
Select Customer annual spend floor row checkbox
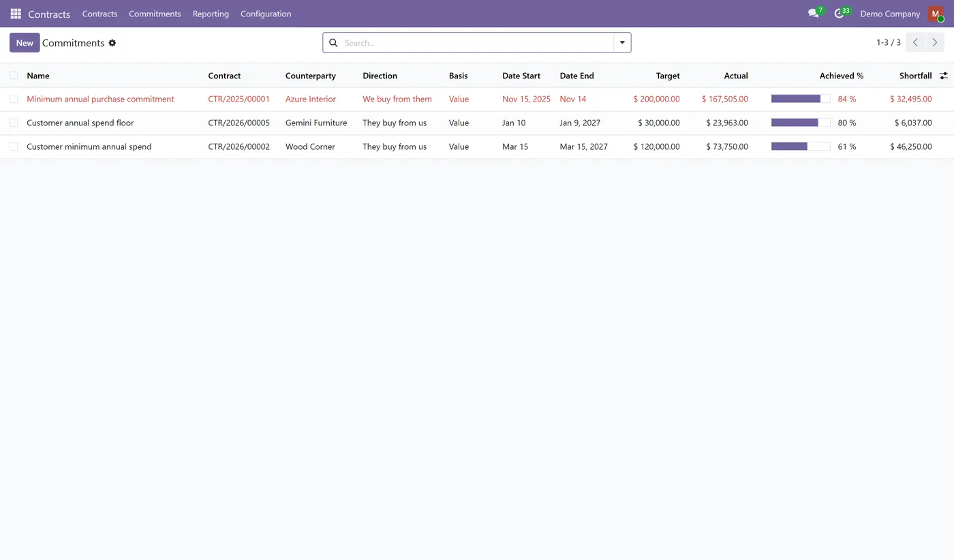tap(14, 123)
